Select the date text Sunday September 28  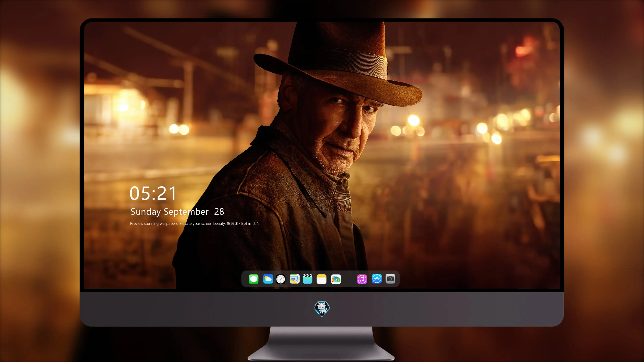click(x=177, y=212)
